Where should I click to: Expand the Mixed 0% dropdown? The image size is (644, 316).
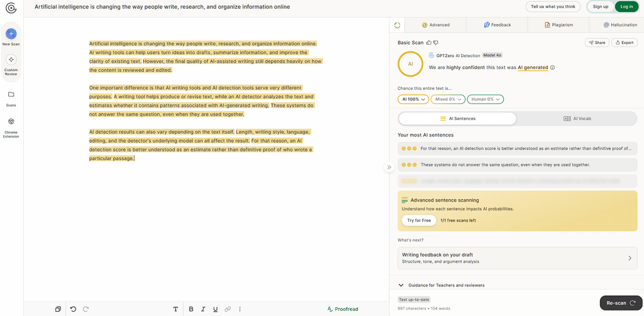tap(448, 99)
